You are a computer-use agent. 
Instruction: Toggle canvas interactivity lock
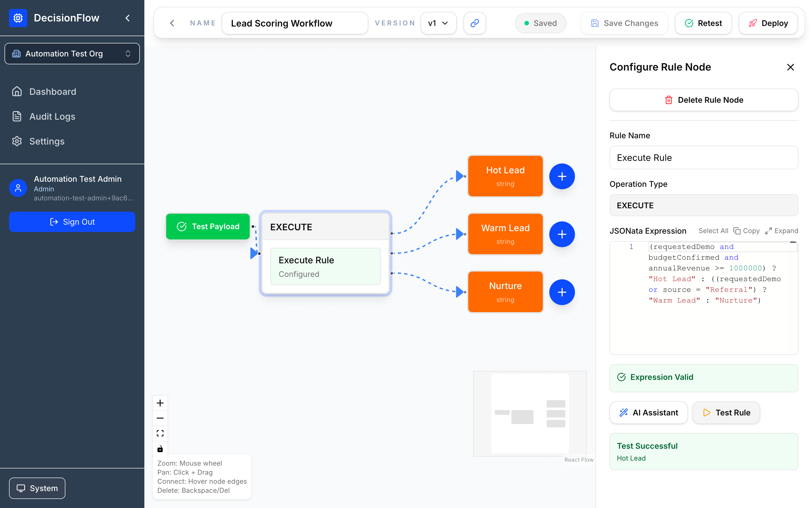[x=160, y=448]
